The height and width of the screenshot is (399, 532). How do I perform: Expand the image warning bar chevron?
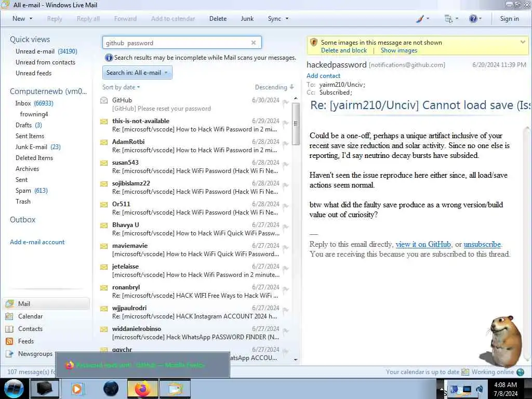(523, 42)
